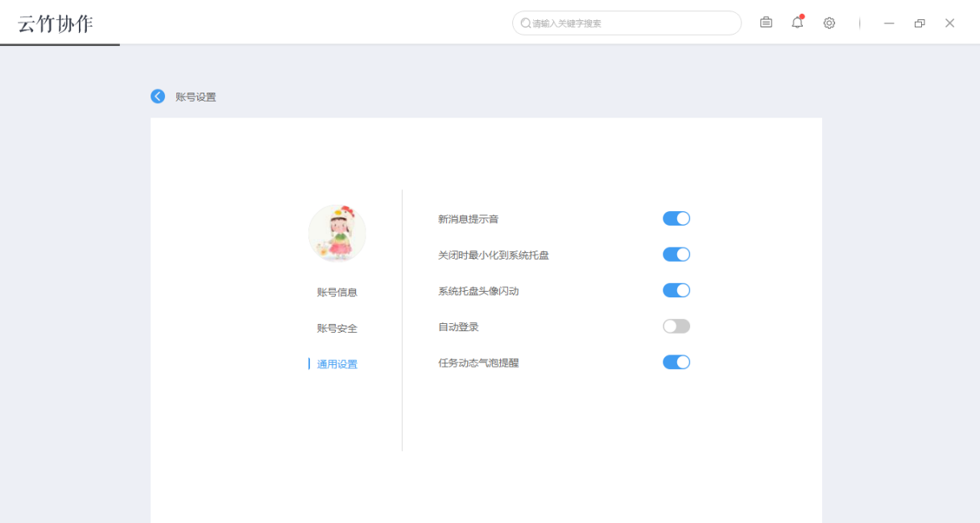Click the back arrow next to 账号设置

pyautogui.click(x=158, y=96)
